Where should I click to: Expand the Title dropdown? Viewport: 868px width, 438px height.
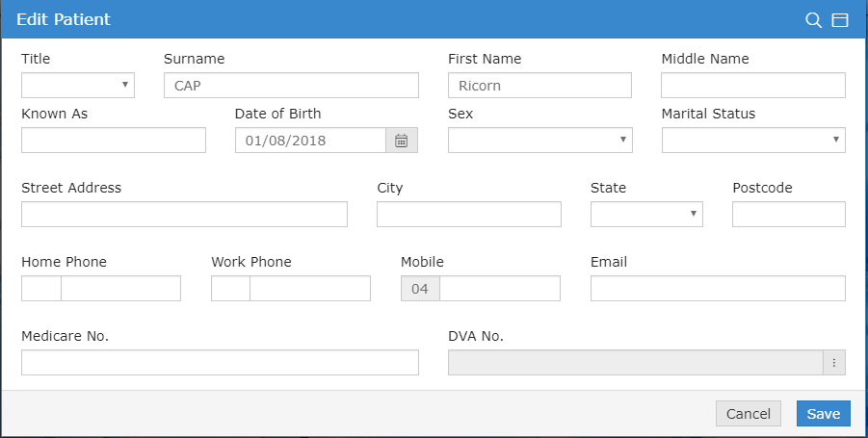point(78,85)
